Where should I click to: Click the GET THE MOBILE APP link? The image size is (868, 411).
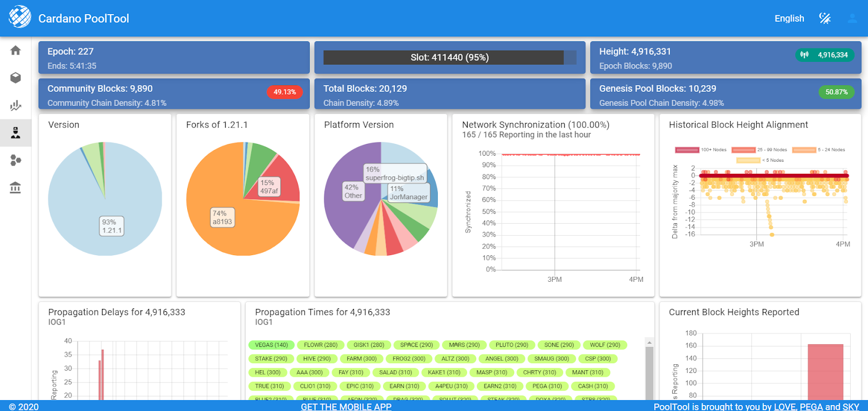(346, 406)
